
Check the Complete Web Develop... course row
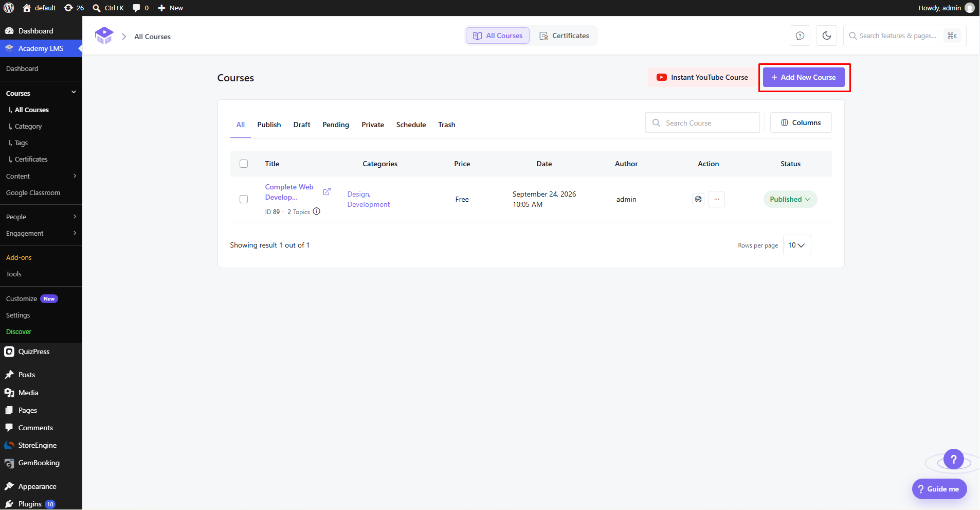pyautogui.click(x=244, y=199)
